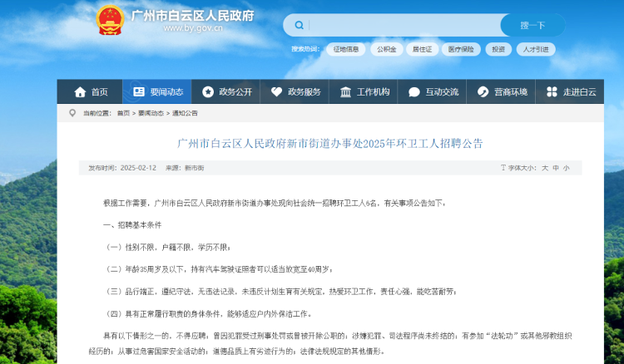Select the 人才引进 hot search tag

(535, 49)
